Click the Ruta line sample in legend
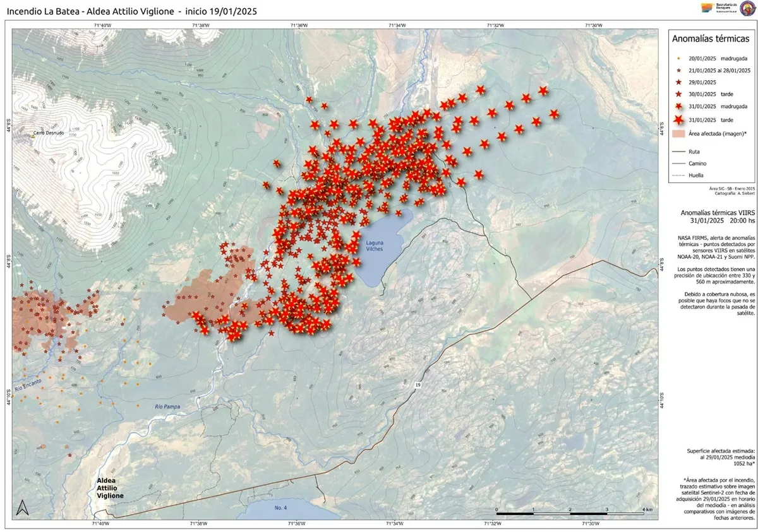Viewport: 758px width, 532px height. 678,151
